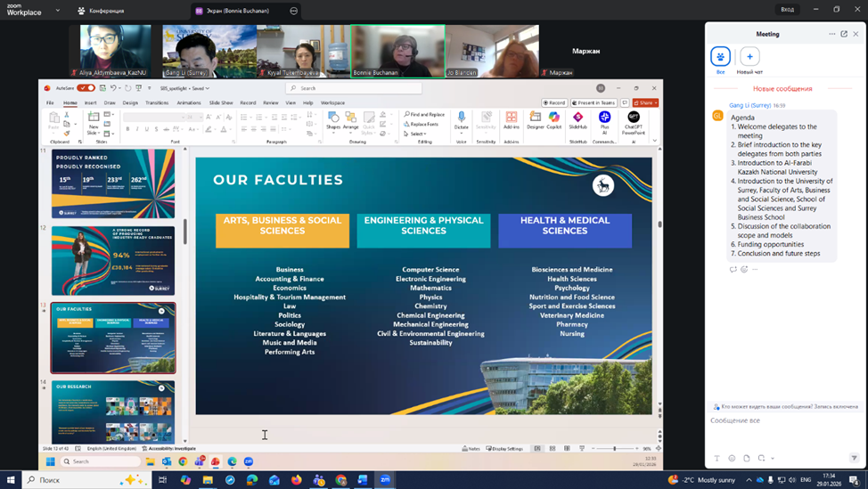Switch to the Slide Show tab
This screenshot has height=489, width=868.
(221, 103)
